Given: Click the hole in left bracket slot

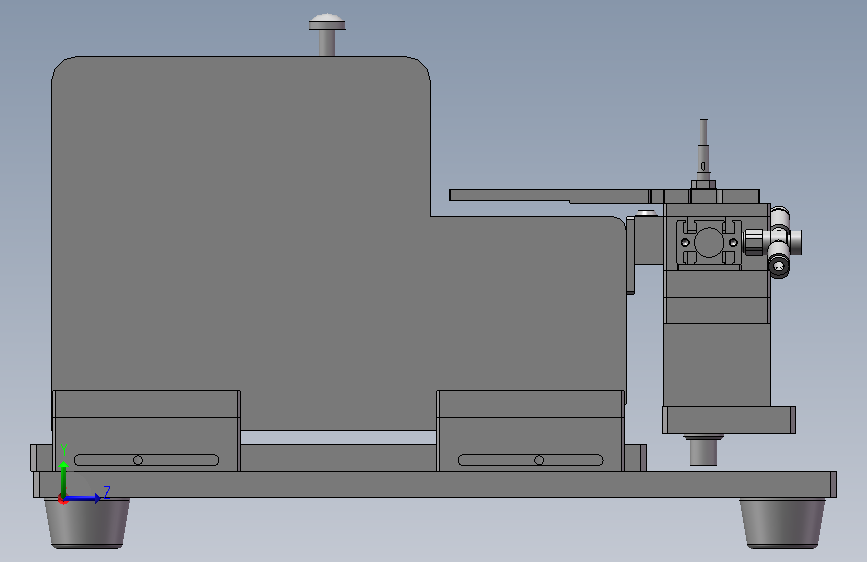Looking at the screenshot, I should pyautogui.click(x=138, y=460).
